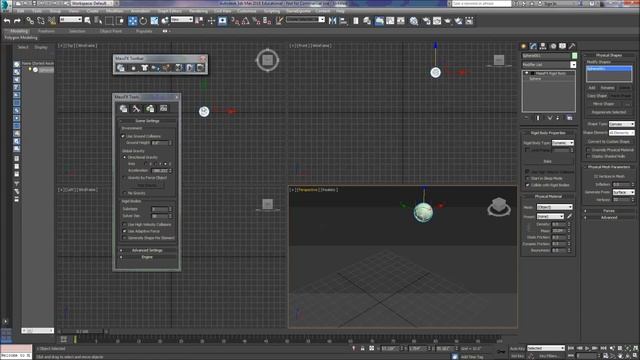The height and width of the screenshot is (360, 640).
Task: Click the Redo arrow in main toolbar
Action: [17, 21]
